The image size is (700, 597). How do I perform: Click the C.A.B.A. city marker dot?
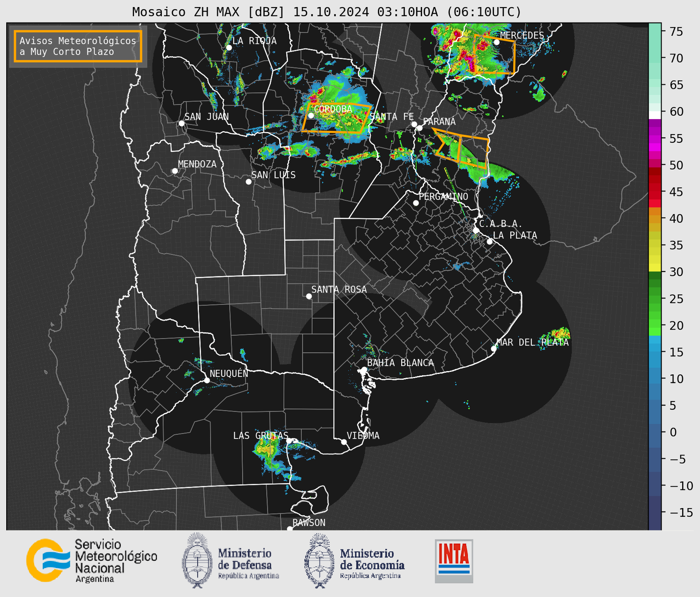pos(476,230)
